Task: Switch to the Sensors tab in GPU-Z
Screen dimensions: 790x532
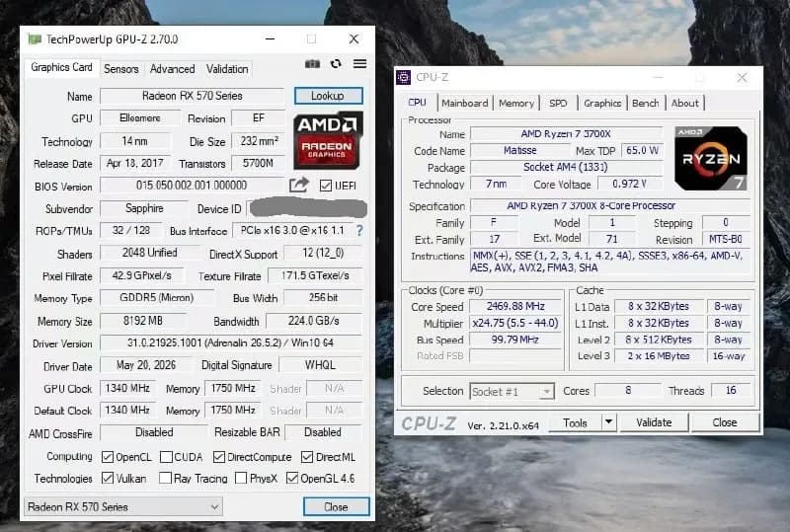Action: click(120, 69)
